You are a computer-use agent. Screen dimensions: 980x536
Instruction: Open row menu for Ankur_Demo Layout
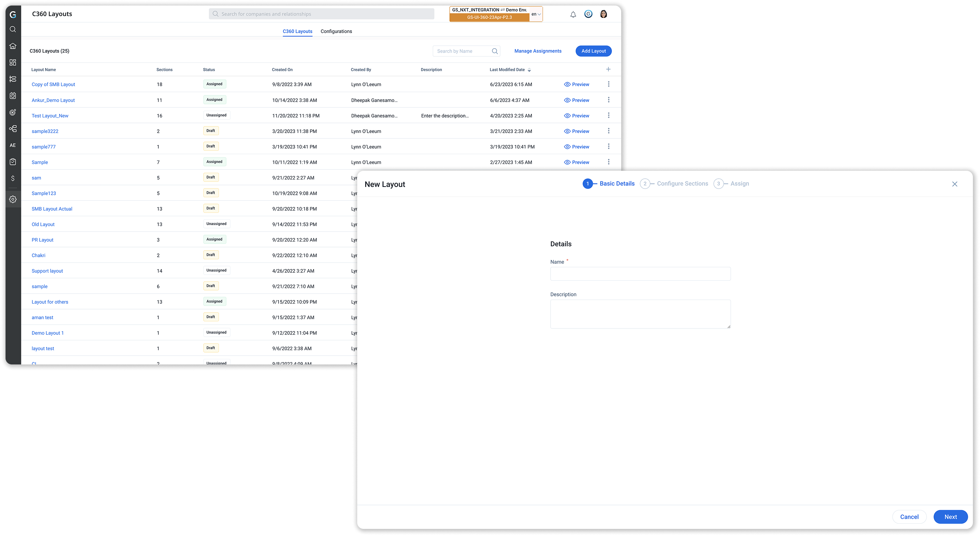click(x=609, y=100)
